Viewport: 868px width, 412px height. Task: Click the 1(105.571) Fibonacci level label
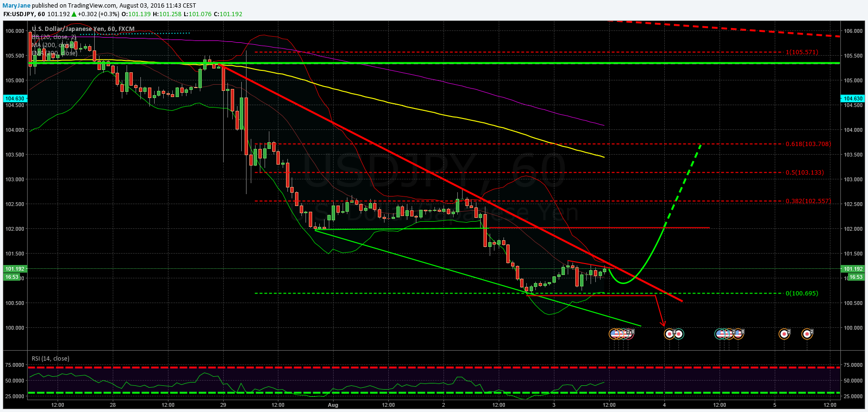(x=802, y=52)
